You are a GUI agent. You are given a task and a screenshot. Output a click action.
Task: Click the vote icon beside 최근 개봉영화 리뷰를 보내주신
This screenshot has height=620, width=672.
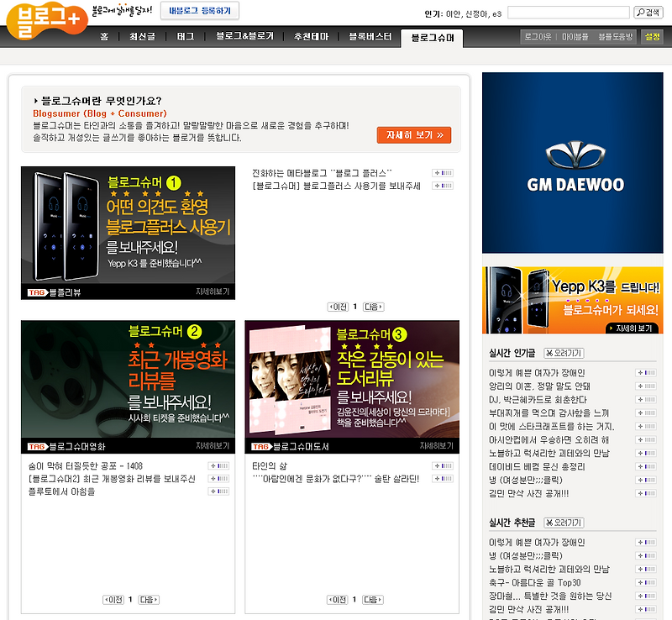[219, 479]
